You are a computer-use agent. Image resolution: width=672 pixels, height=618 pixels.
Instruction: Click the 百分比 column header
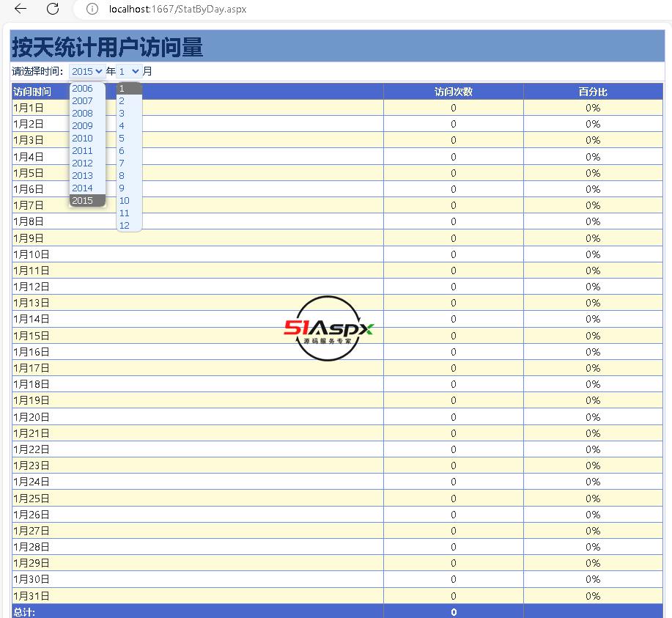point(593,92)
